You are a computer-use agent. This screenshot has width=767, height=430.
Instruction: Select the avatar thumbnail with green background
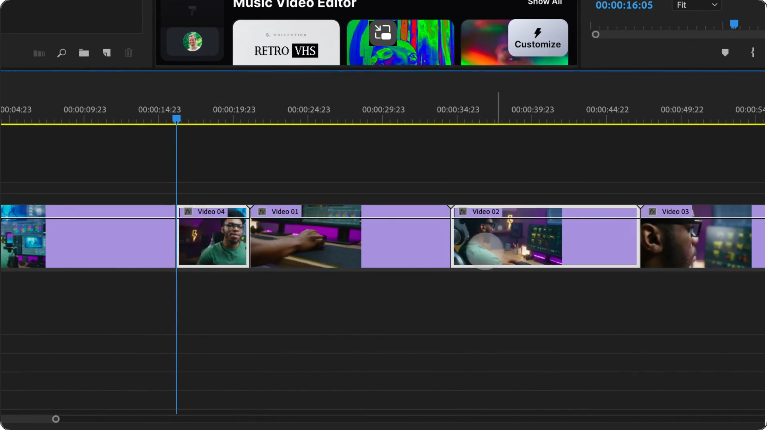pyautogui.click(x=192, y=41)
